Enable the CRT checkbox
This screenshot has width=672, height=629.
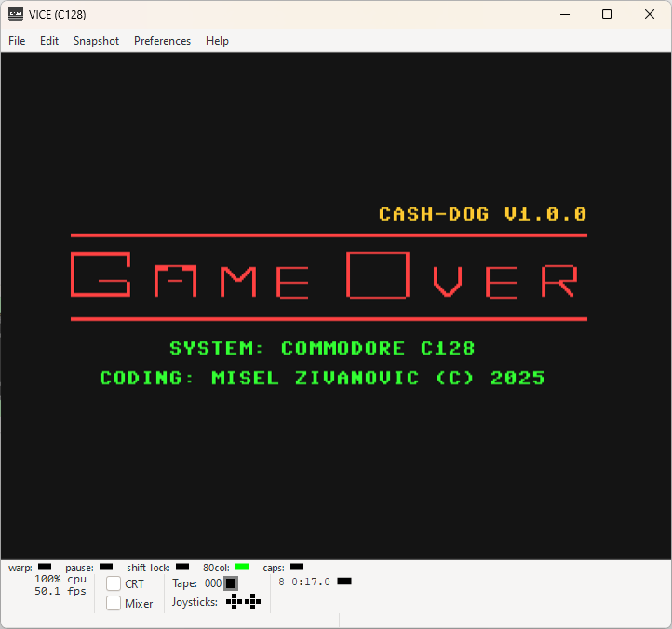pos(114,583)
